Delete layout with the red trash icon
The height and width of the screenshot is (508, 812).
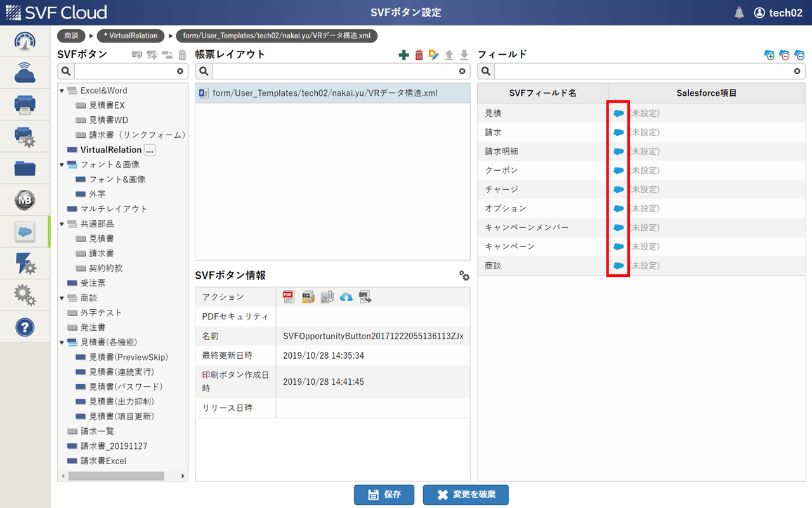tap(419, 55)
